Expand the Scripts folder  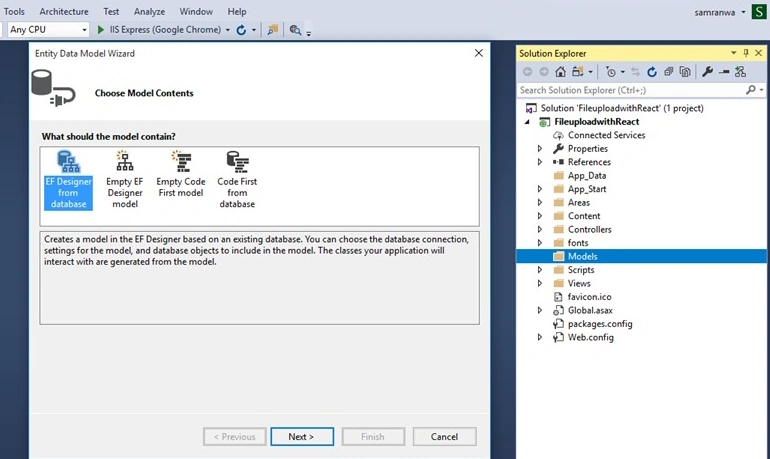[x=540, y=270]
